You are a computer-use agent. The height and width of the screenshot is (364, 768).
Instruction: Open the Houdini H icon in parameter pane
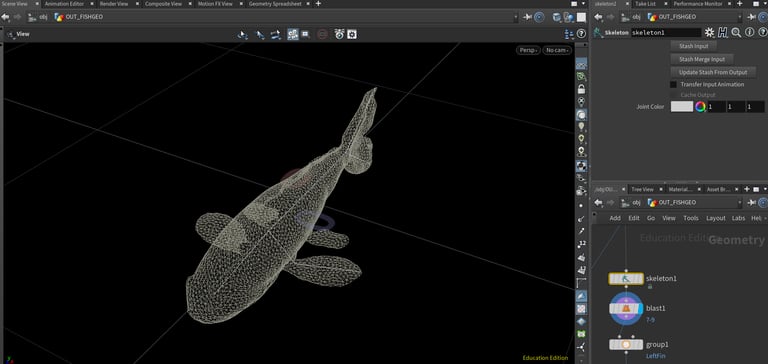pos(723,33)
